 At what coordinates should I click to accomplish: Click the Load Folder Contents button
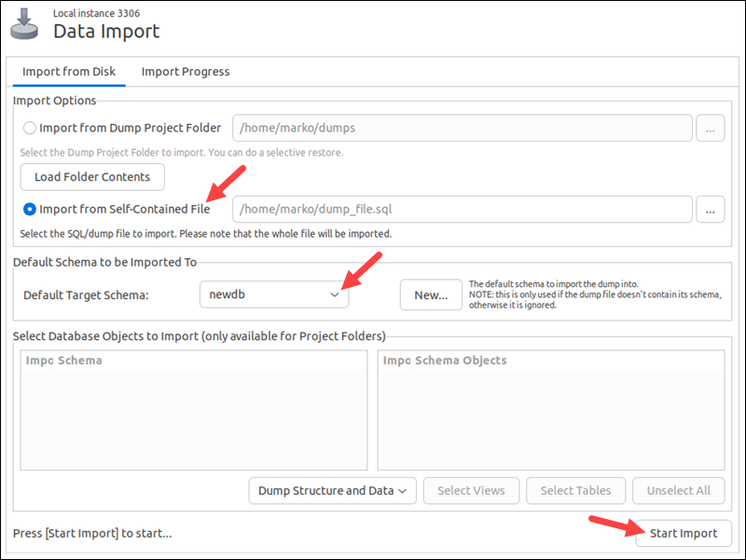[91, 176]
